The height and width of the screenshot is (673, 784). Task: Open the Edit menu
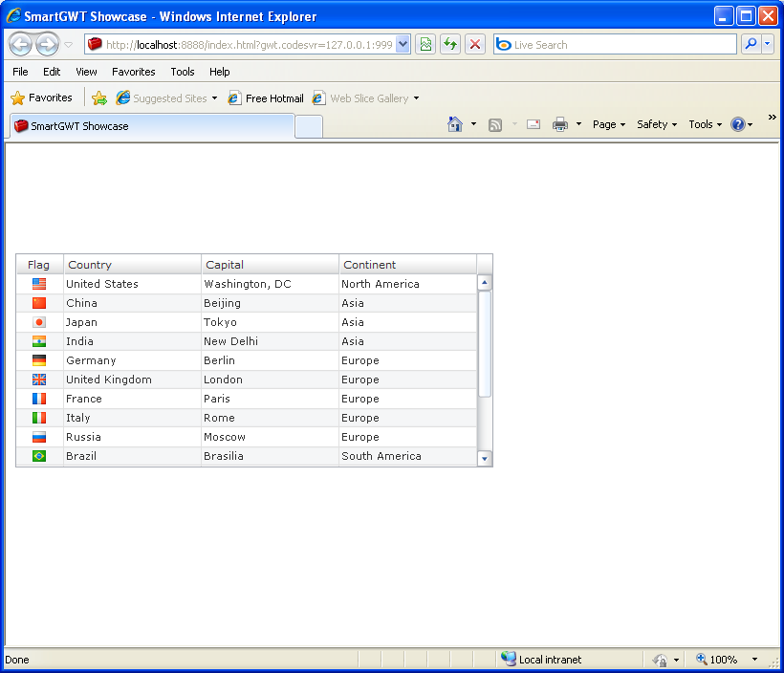point(52,72)
